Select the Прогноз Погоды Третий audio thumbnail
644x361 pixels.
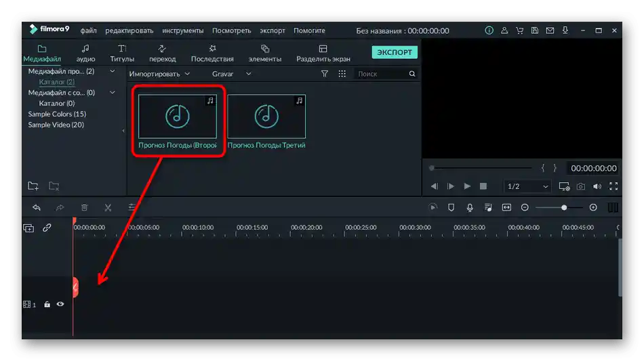click(266, 116)
